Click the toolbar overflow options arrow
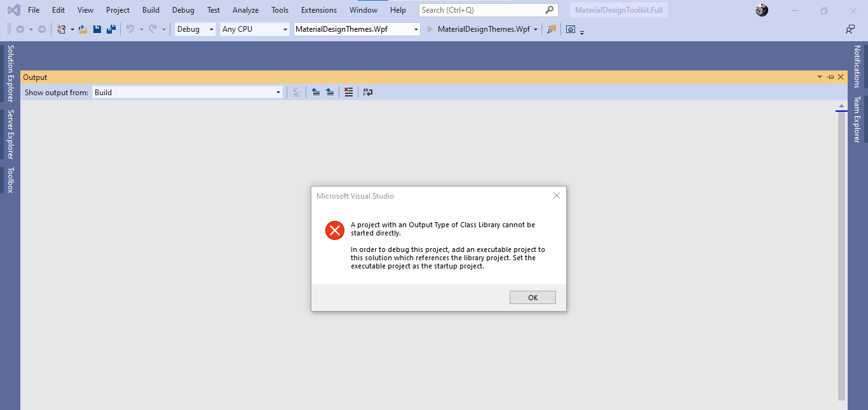 pos(582,32)
